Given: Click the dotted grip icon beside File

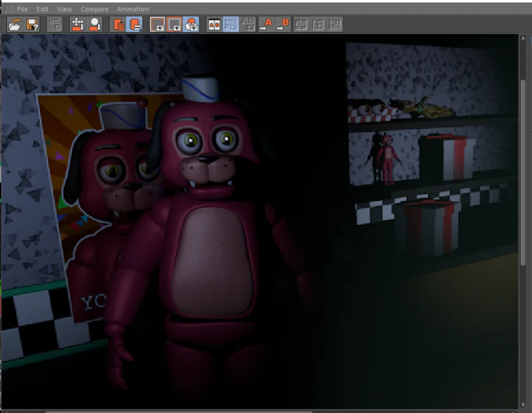Looking at the screenshot, I should point(8,9).
